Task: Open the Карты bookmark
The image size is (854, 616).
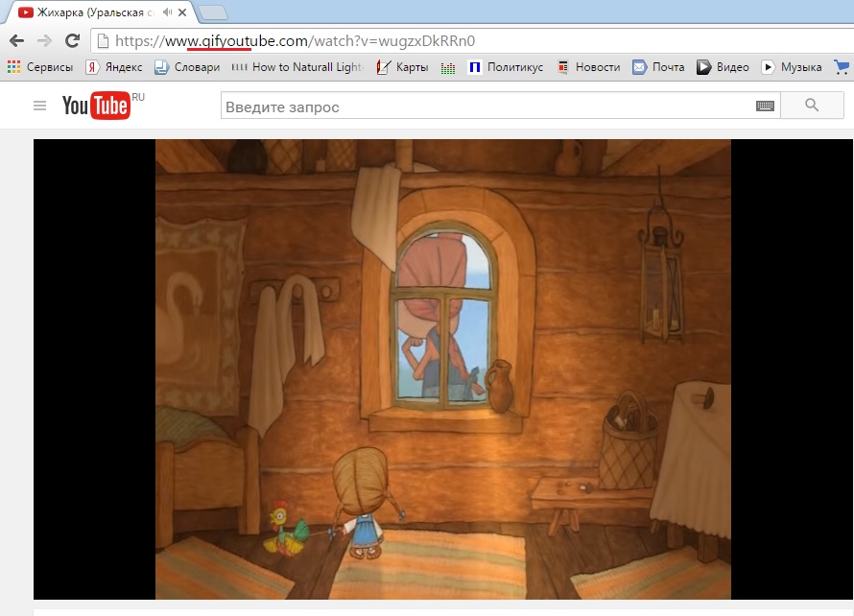Action: pyautogui.click(x=402, y=67)
